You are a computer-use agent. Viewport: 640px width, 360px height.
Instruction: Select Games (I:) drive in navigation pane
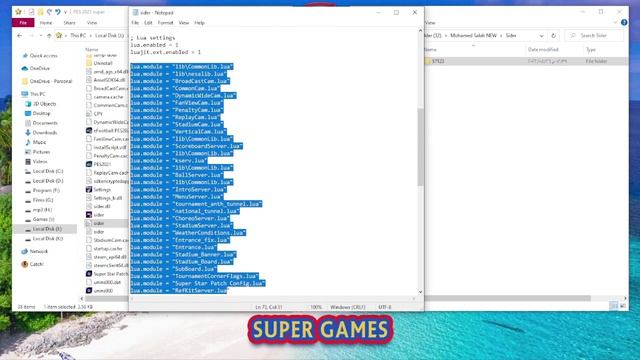43,219
